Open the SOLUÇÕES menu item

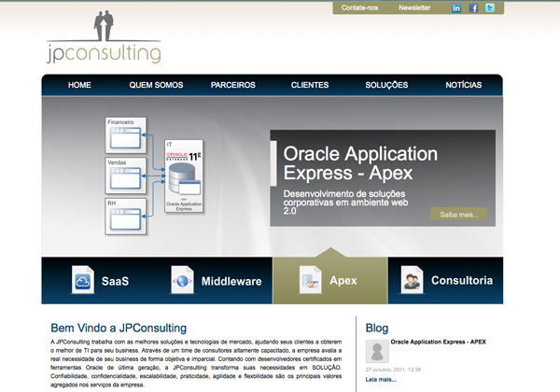point(386,85)
